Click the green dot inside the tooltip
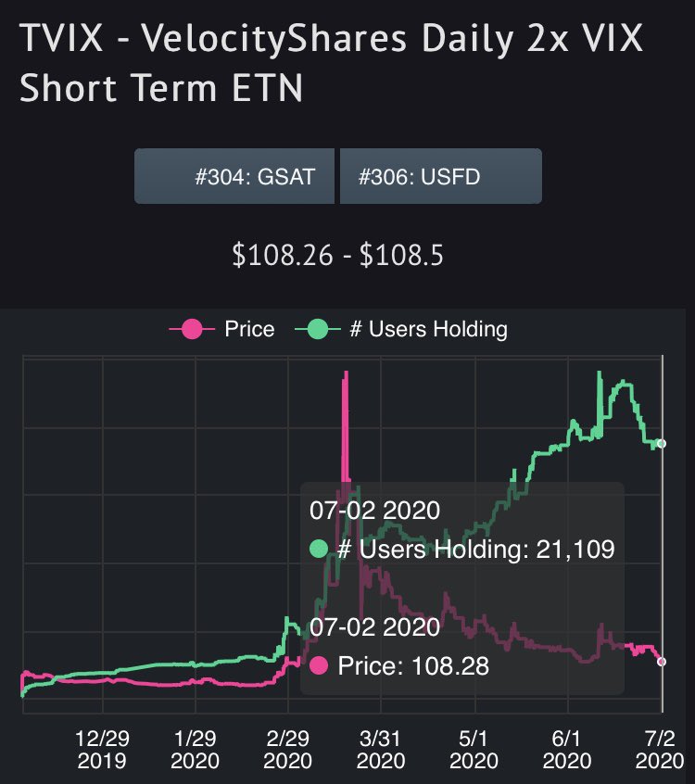Viewport: 695px width, 784px height. pyautogui.click(x=319, y=550)
